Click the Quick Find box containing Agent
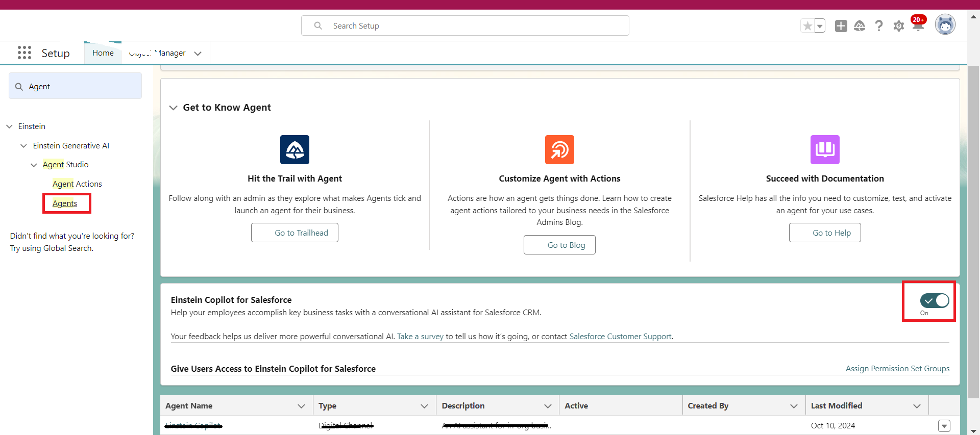Viewport: 980px width, 435px height. 75,86
